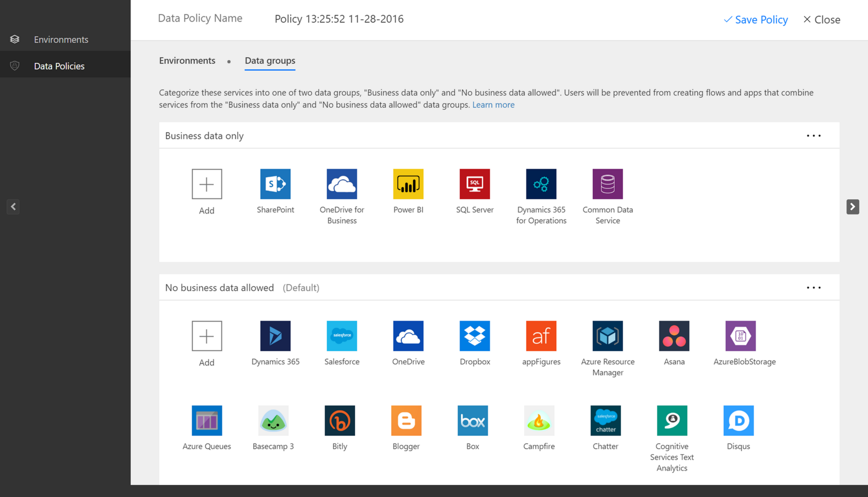Switch to the Environments tab

pos(187,60)
